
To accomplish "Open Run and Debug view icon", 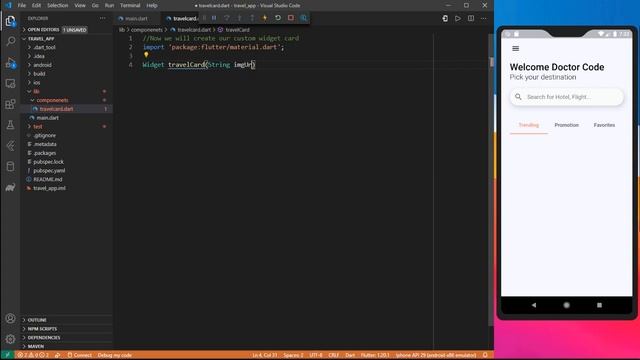I will coord(11,63).
